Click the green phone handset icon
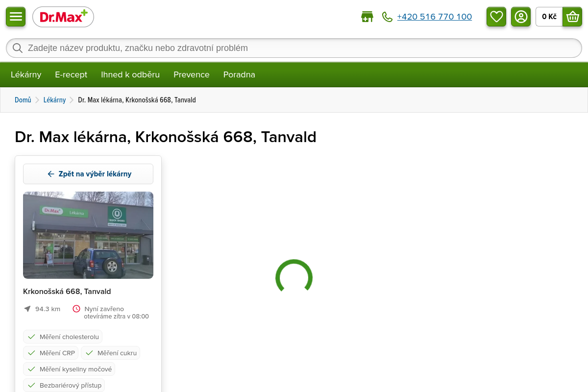Image resolution: width=588 pixels, height=392 pixels. pyautogui.click(x=387, y=17)
